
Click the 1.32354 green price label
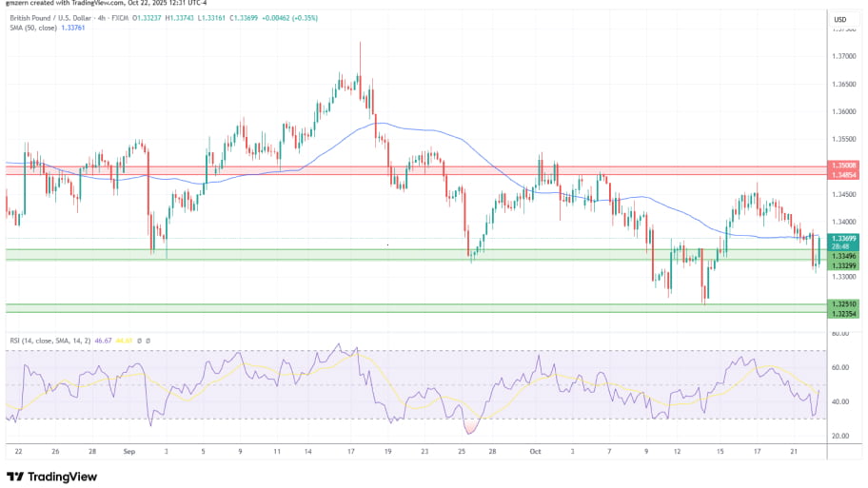[844, 312]
